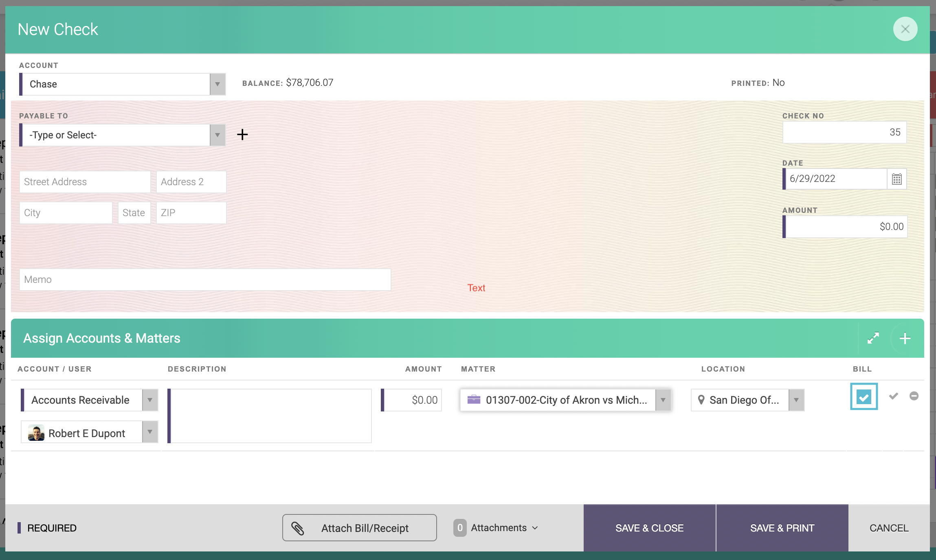Toggle the Bill checkbox
Image resolution: width=936 pixels, height=560 pixels.
[x=864, y=397]
